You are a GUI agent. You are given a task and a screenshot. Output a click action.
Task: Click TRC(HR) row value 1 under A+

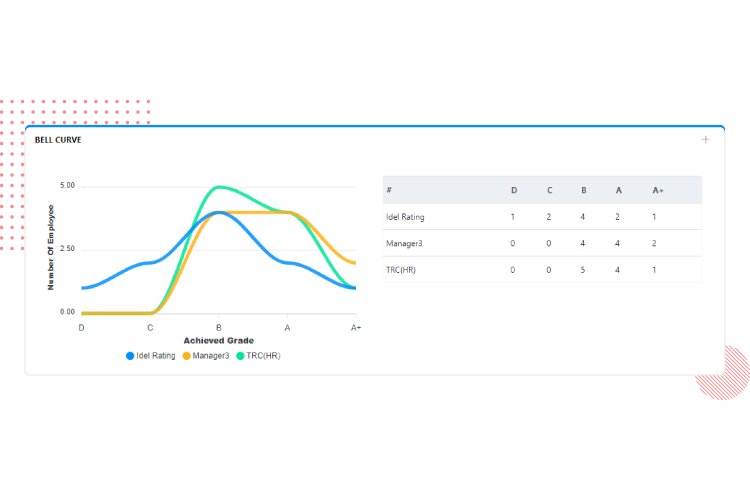pyautogui.click(x=654, y=270)
